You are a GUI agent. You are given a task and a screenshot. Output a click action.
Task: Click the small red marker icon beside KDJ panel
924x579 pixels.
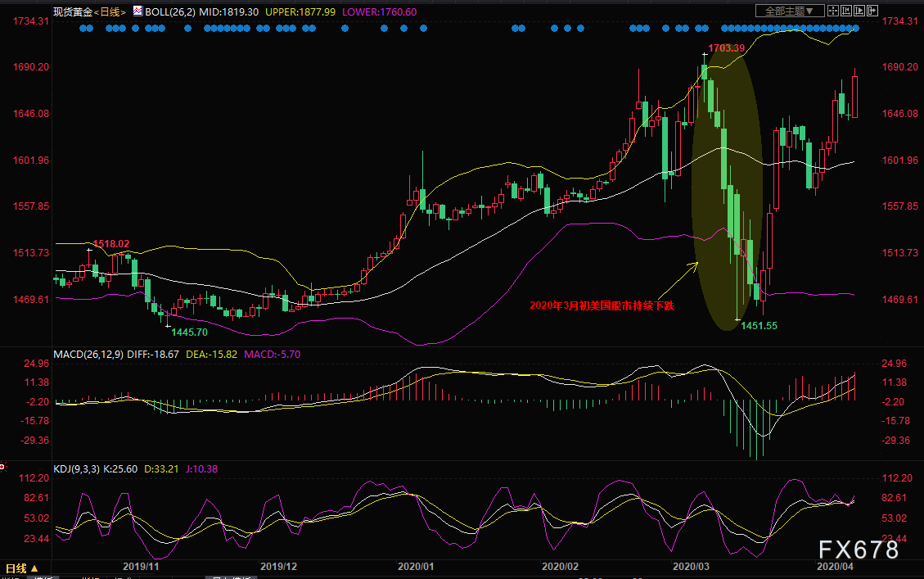click(2, 467)
